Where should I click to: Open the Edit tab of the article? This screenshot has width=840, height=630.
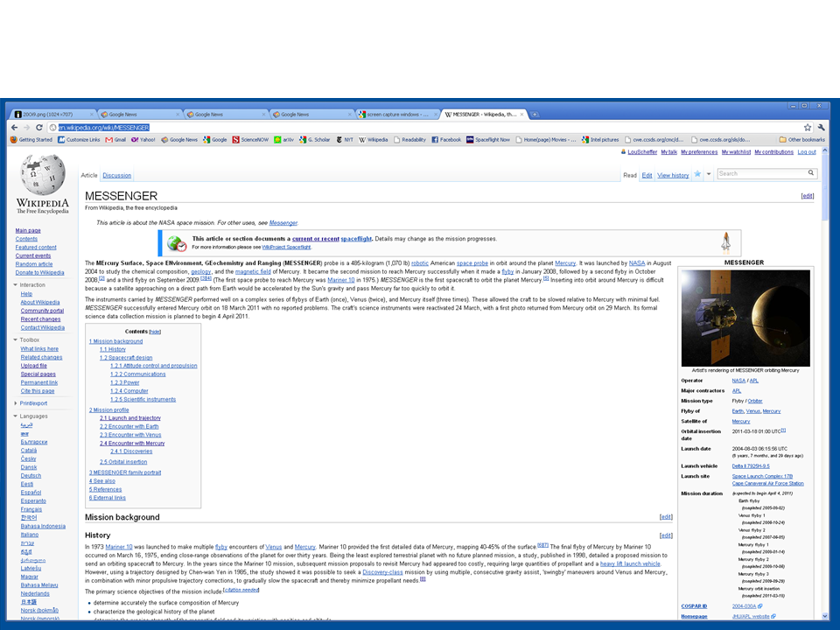tap(647, 175)
